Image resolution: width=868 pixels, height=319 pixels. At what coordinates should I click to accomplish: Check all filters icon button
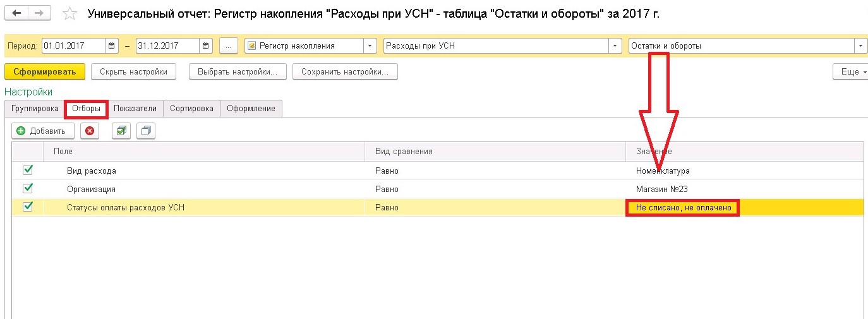pyautogui.click(x=121, y=131)
